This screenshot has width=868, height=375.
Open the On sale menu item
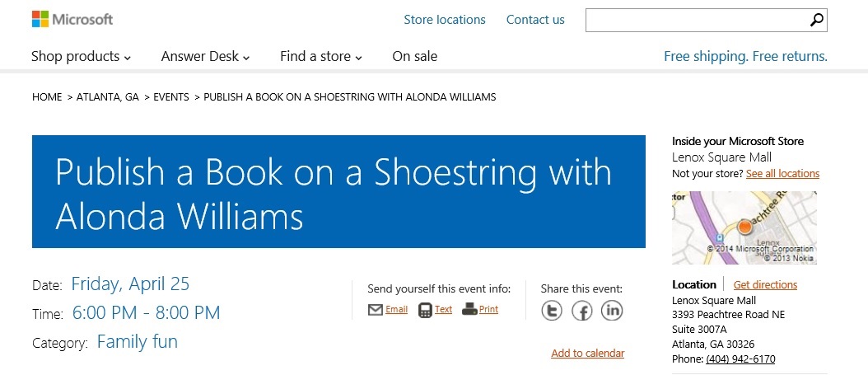tap(414, 56)
